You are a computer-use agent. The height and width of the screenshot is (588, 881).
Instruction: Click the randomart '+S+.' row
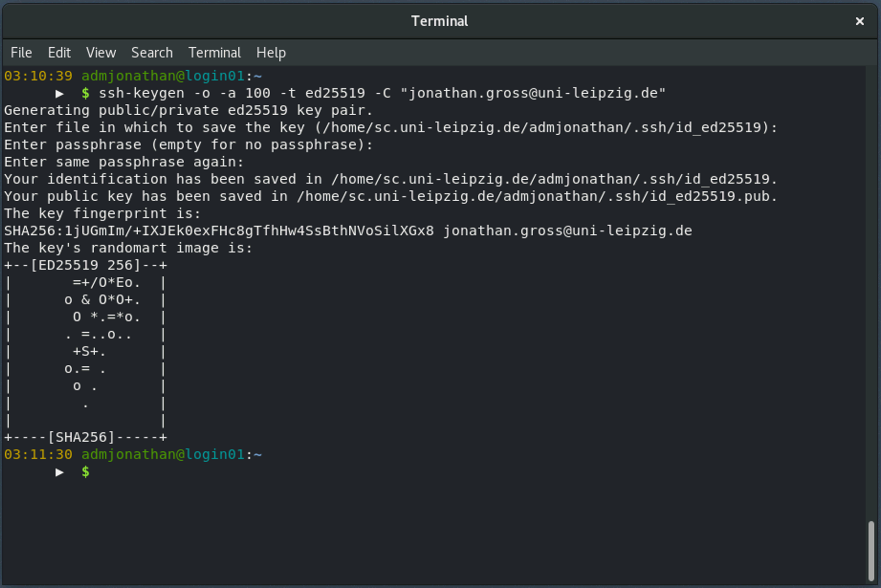pos(89,352)
